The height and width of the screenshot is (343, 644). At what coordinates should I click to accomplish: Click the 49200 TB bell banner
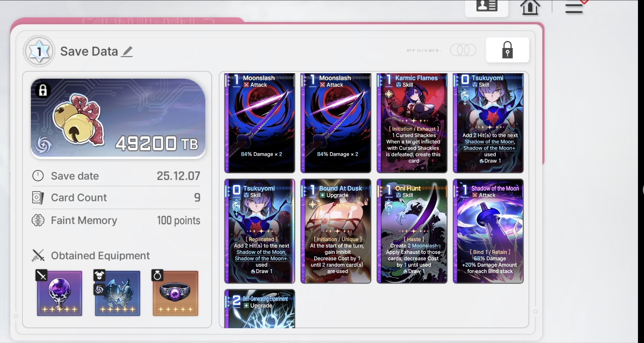click(x=118, y=118)
